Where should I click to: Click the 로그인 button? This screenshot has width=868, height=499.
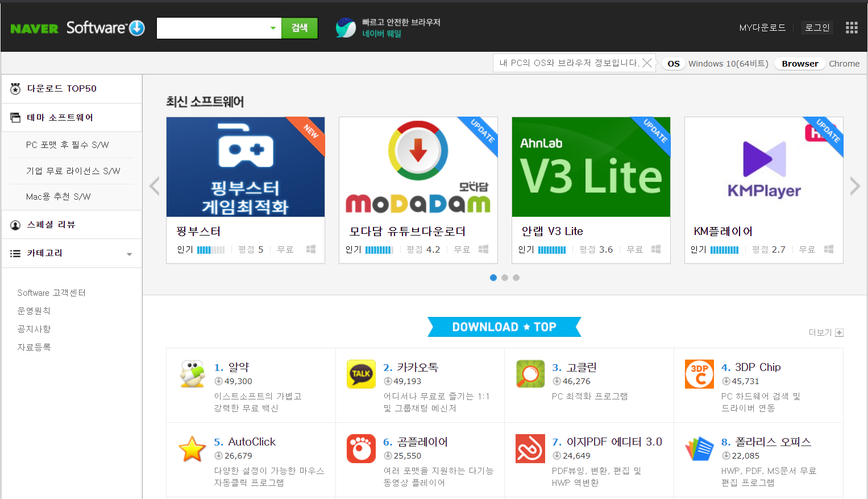click(x=817, y=27)
